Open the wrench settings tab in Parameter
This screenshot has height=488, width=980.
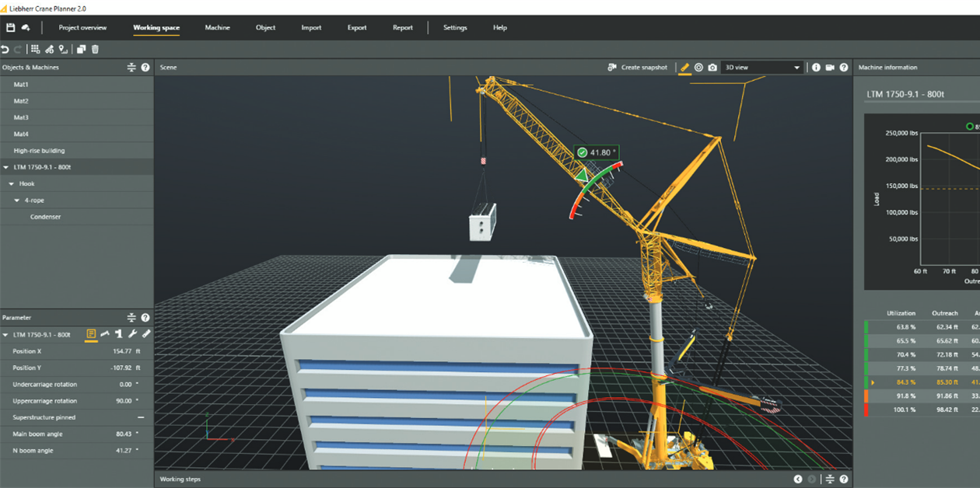[132, 334]
